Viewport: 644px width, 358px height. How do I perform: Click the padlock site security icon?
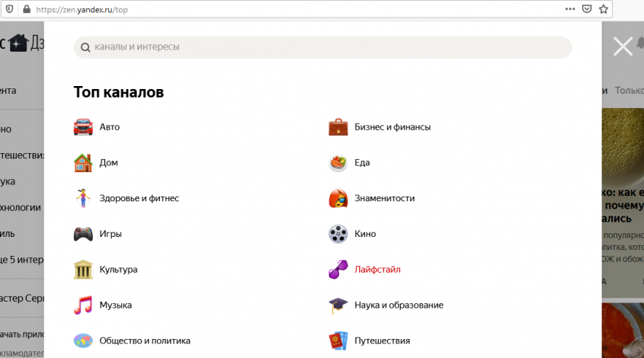(x=27, y=9)
